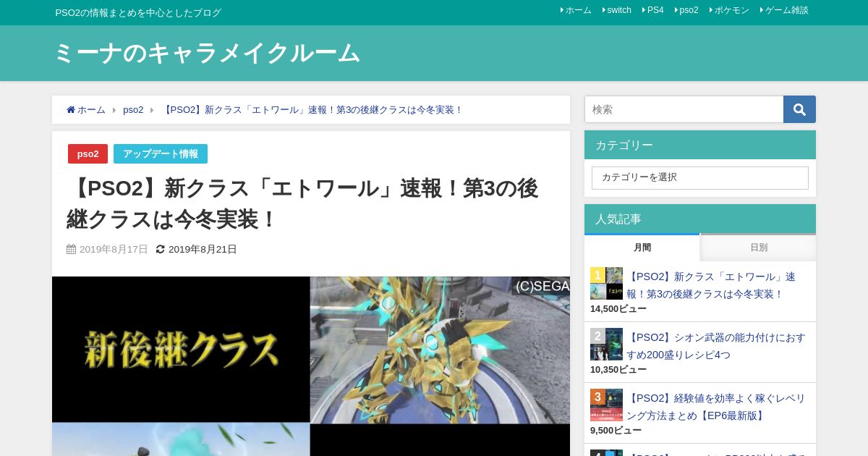Click rank 1 article thumbnail
This screenshot has height=456, width=868.
tap(606, 283)
